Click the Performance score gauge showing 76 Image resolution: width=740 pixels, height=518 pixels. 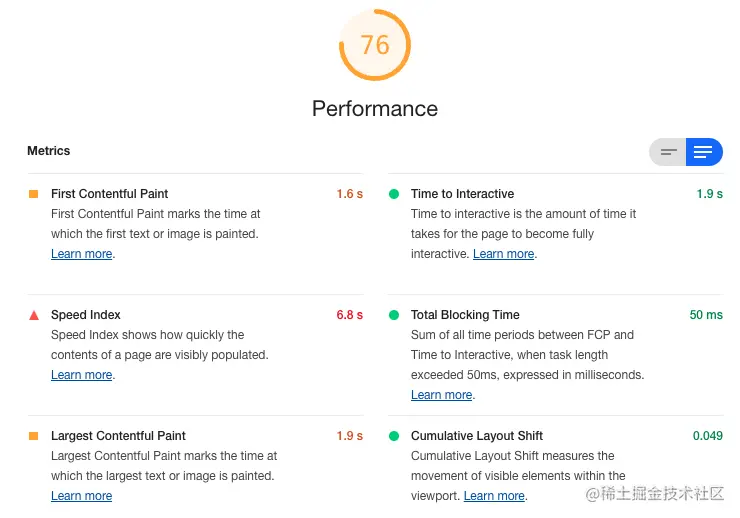click(375, 45)
